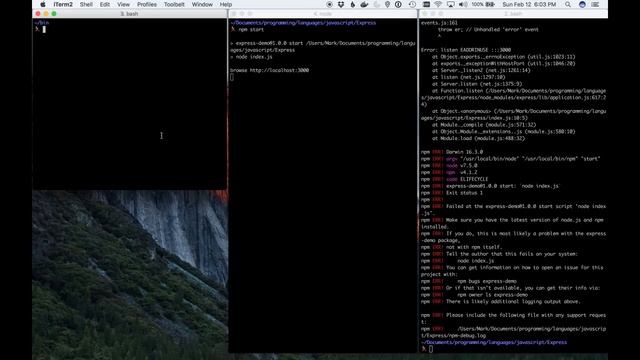This screenshot has height=360, width=640.
Task: Click the 'events.js:161' line in right window
Action: click(439, 23)
